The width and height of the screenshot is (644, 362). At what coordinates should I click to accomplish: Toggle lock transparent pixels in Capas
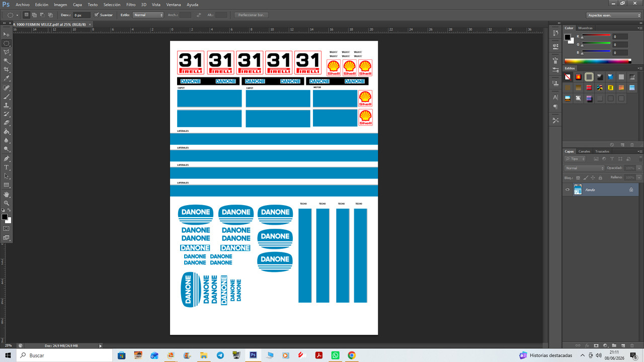(578, 177)
